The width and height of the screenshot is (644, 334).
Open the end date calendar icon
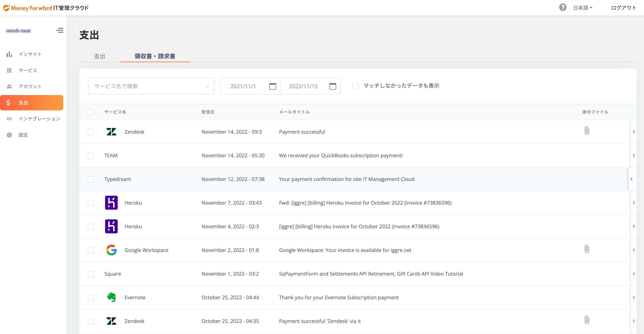333,86
